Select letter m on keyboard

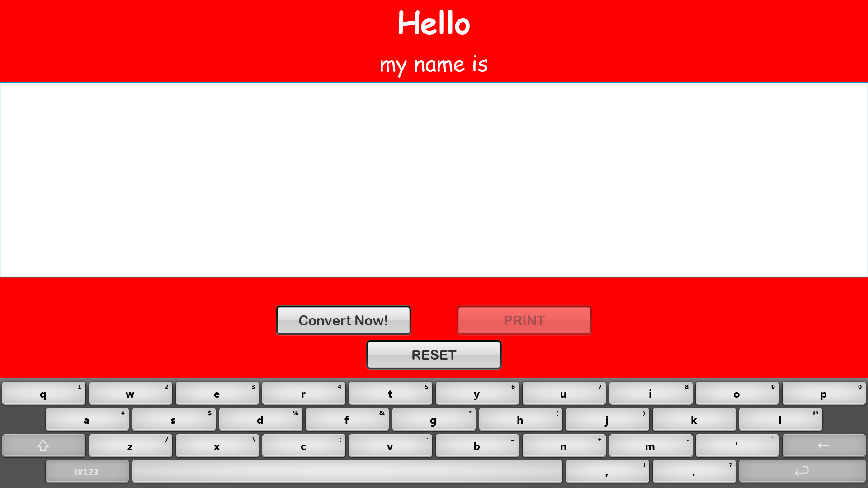point(650,446)
